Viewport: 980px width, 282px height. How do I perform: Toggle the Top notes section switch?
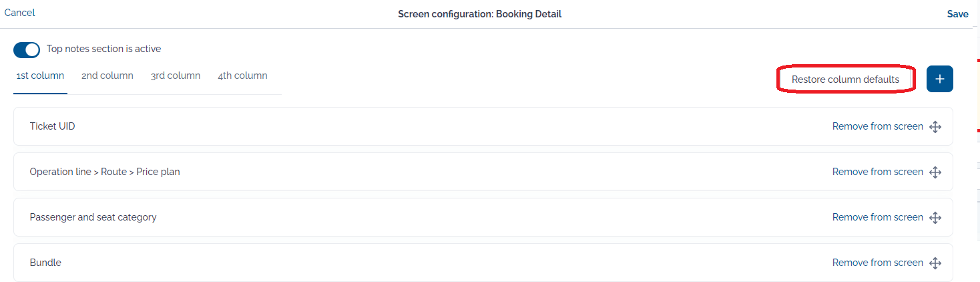point(27,49)
